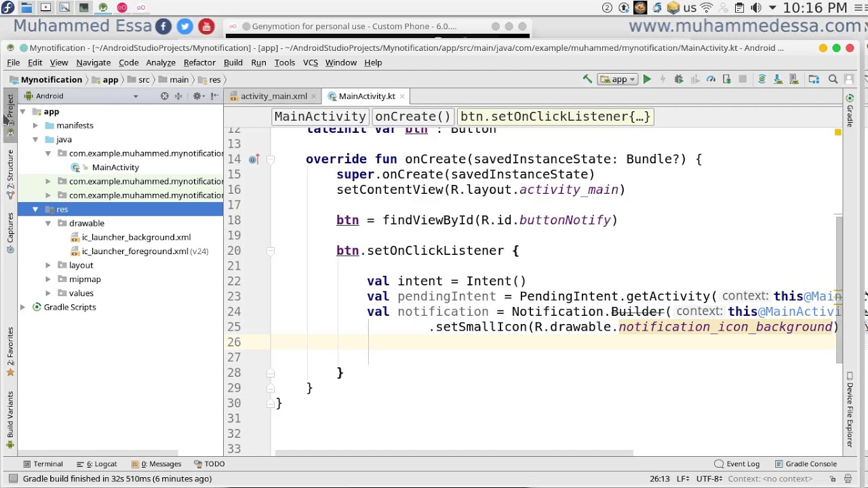Click the Wi-Fi icon in system tray

coord(707,8)
